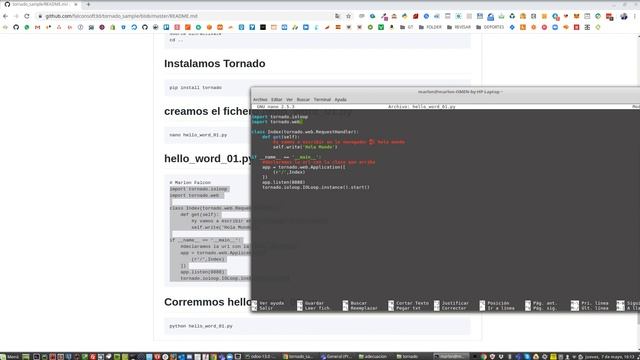Open the GT bookmarks folder
Screen dimensions: 640x360
tap(407, 27)
